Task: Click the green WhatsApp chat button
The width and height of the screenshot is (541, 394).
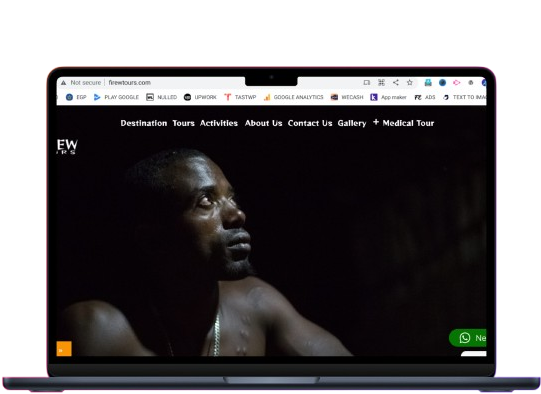Action: [468, 338]
